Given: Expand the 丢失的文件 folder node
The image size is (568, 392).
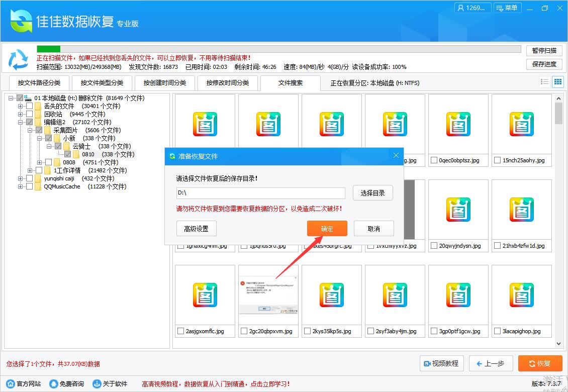Looking at the screenshot, I should [x=20, y=106].
